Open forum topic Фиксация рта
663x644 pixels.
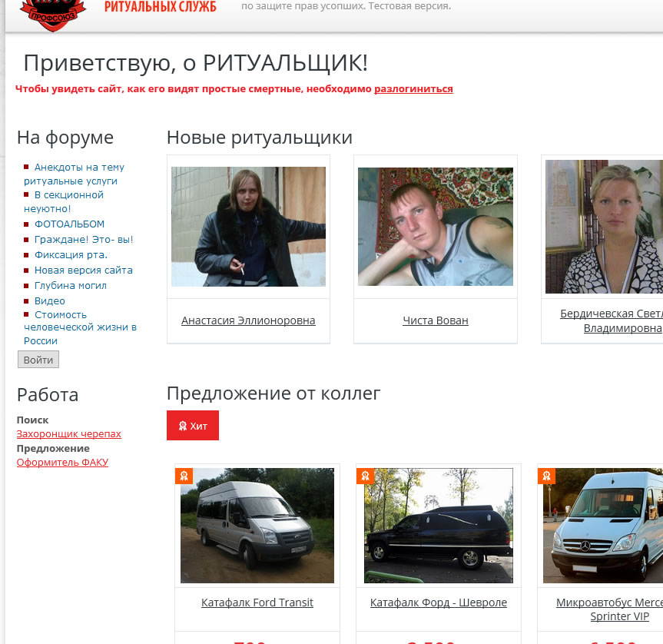coord(71,255)
